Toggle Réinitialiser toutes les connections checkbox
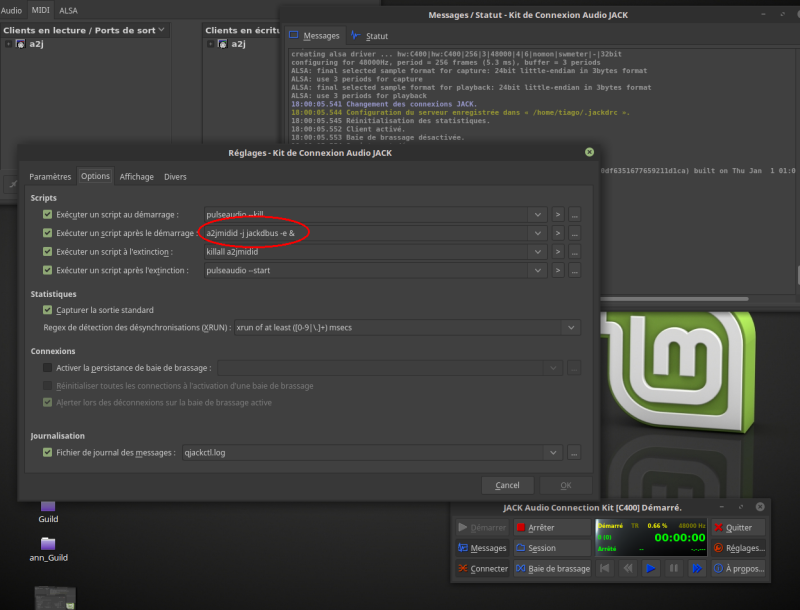Screen dimensions: 800x610 pos(47,386)
